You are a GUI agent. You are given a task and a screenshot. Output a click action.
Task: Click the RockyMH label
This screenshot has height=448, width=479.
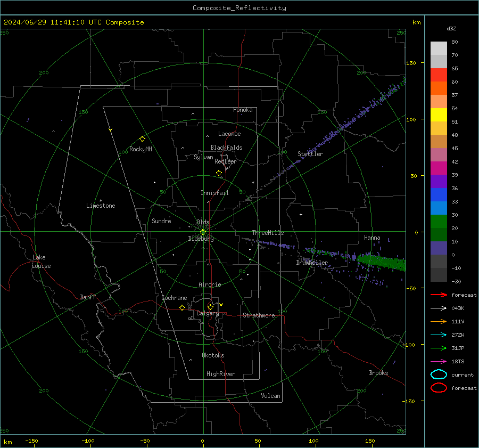(141, 149)
